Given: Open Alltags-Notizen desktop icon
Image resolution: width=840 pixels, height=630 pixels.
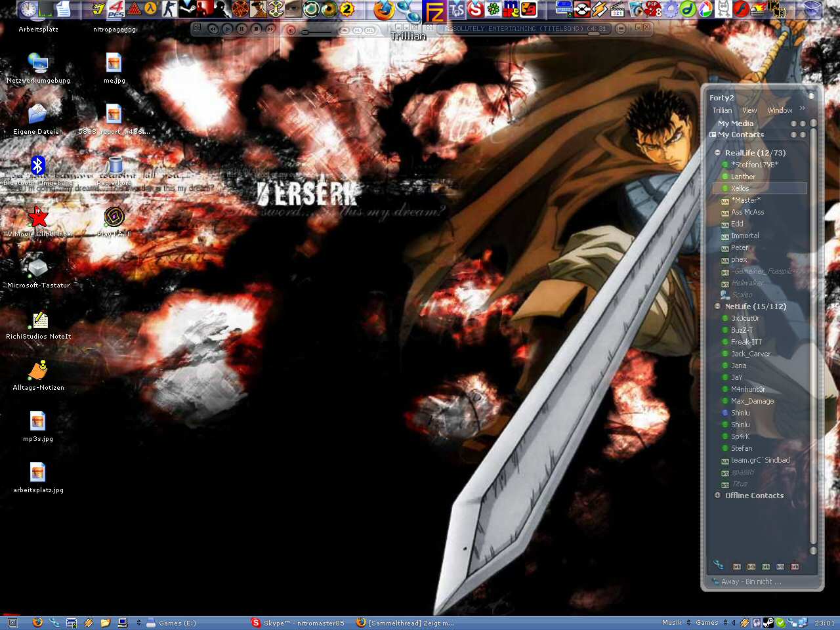Looking at the screenshot, I should pos(38,375).
